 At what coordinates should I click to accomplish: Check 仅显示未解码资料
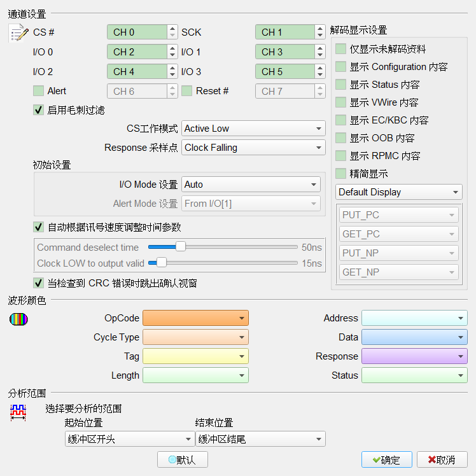341,48
